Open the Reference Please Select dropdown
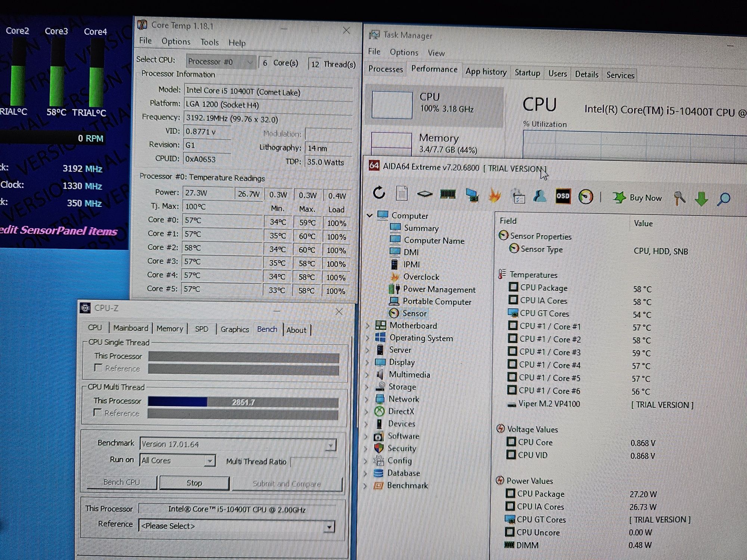Screen dimensions: 747x560 pyautogui.click(x=329, y=526)
